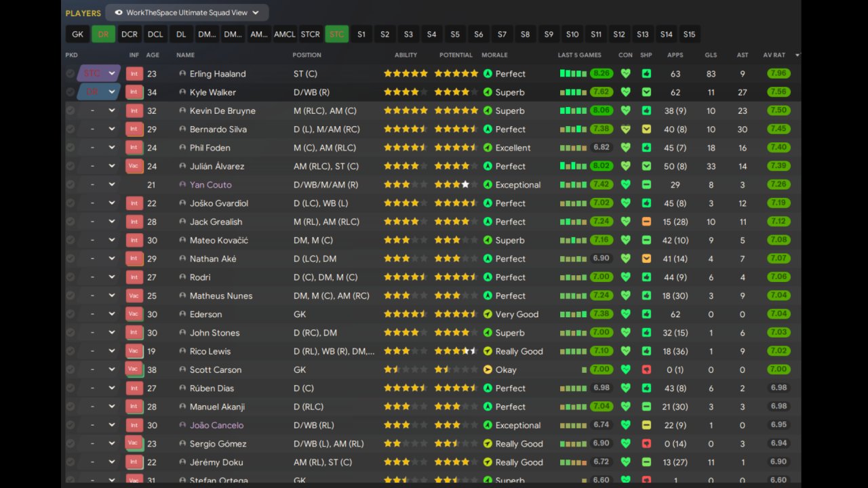Open Kevin De Bruyne's player profile
The height and width of the screenshot is (488, 868).
tap(222, 111)
